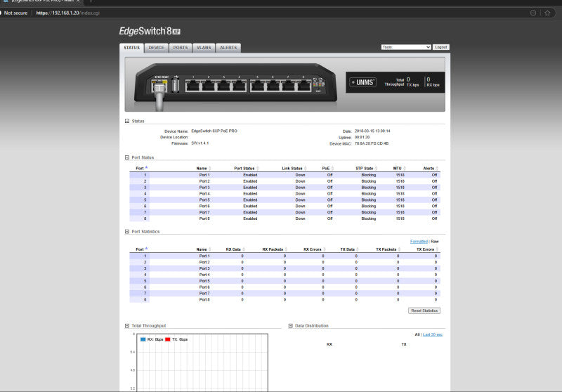Sort by TX Errors column

(427, 249)
